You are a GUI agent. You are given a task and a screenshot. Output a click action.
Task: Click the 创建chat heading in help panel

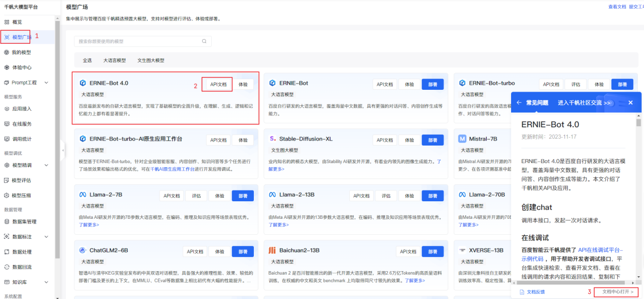[537, 207]
